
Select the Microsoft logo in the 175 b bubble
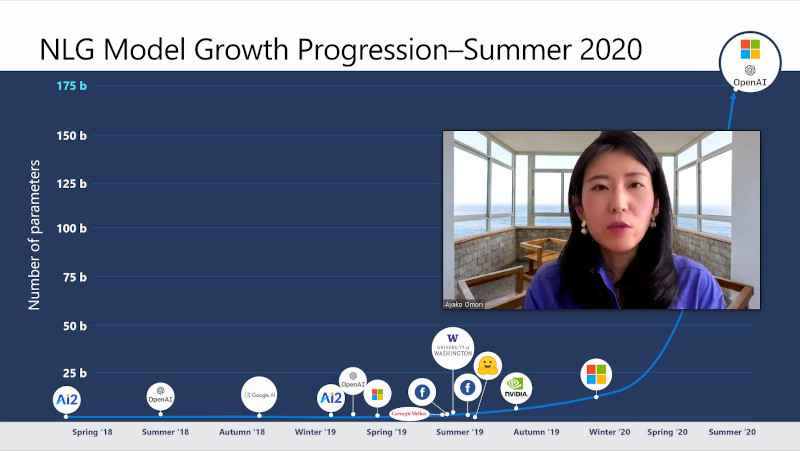(750, 49)
